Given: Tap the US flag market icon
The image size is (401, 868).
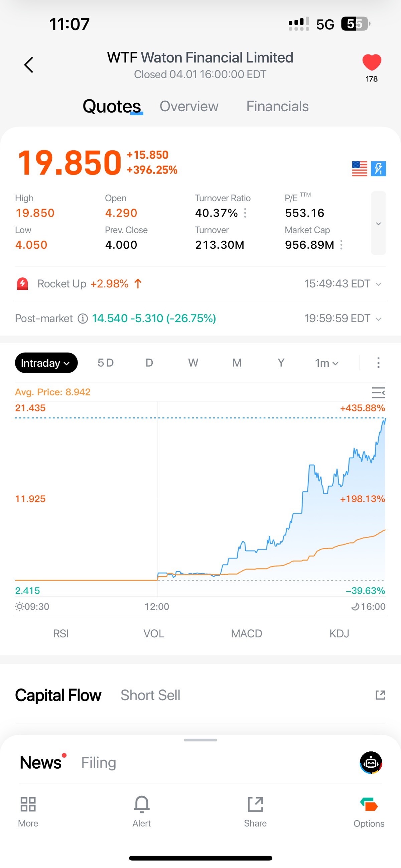Looking at the screenshot, I should coord(359,168).
